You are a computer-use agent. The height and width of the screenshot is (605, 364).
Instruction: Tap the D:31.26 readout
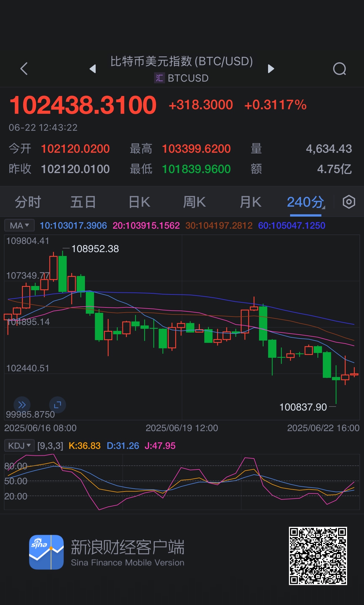[x=123, y=446]
